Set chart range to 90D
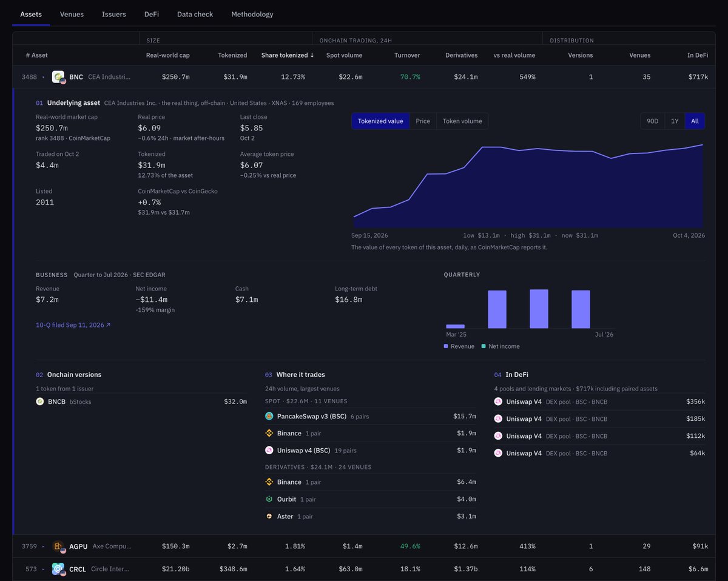Viewport: 728px width, 581px height. click(x=652, y=121)
